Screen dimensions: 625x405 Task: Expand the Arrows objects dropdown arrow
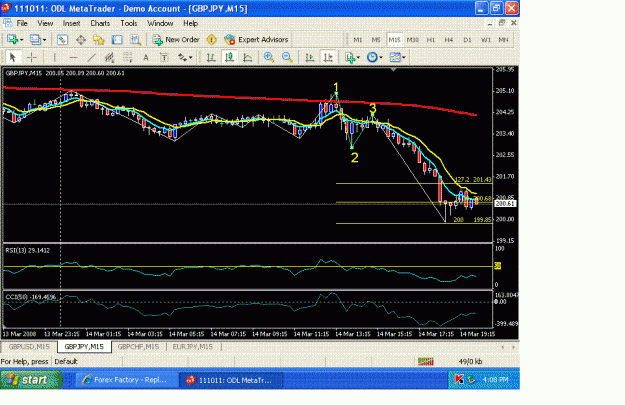click(191, 58)
